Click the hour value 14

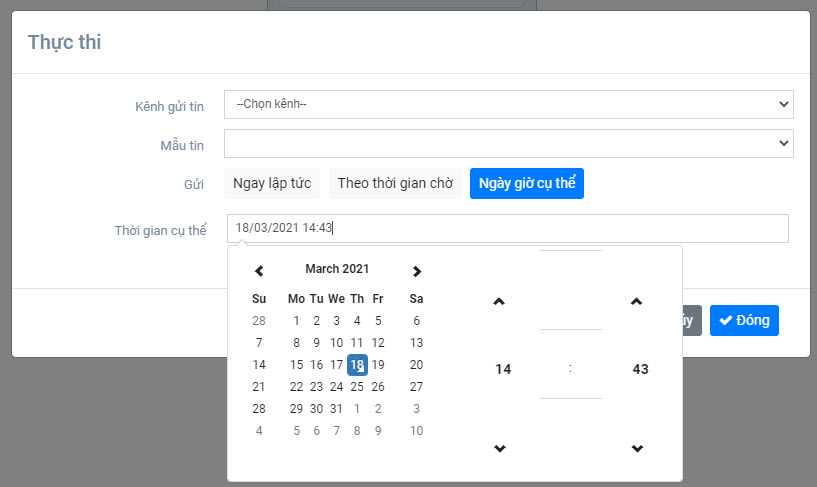(x=503, y=369)
